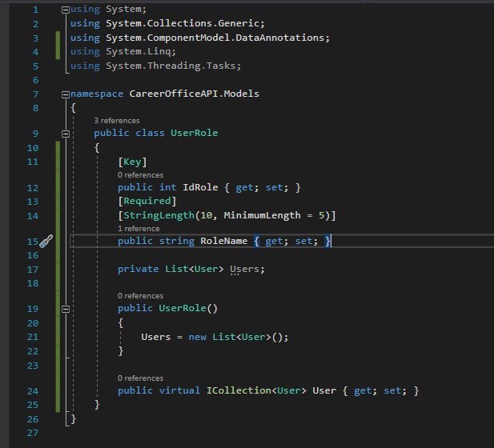Click line number 27 in the gutter
The width and height of the screenshot is (494, 448).
click(33, 434)
